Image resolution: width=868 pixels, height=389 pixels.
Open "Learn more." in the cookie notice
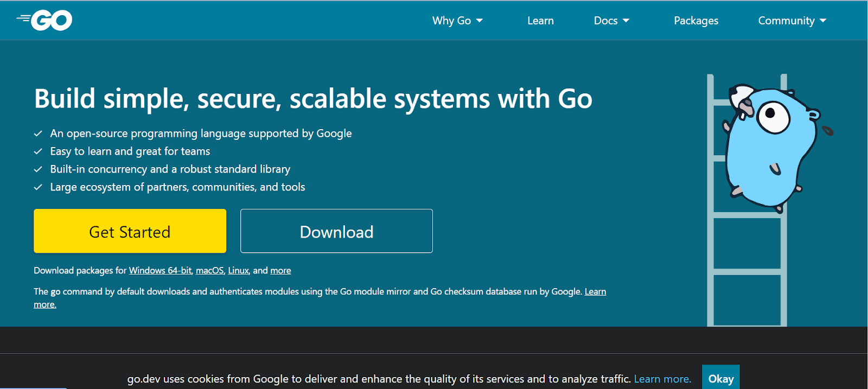pos(662,379)
